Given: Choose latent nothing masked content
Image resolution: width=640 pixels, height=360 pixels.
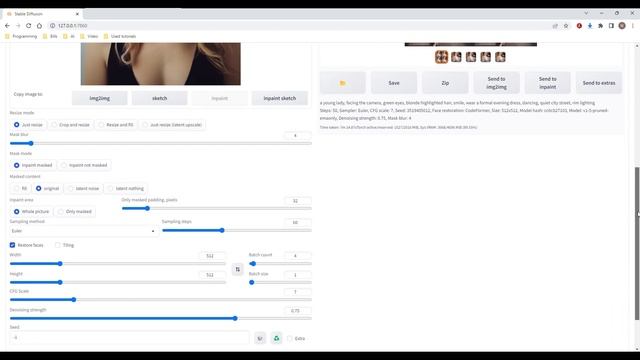Looking at the screenshot, I should coord(126,188).
